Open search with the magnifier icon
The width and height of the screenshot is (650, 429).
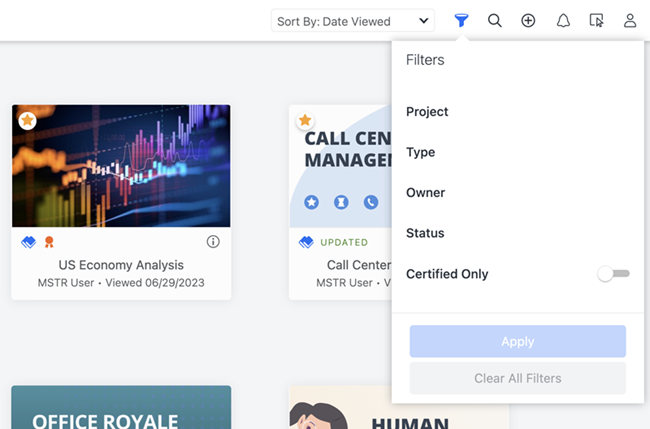click(x=494, y=20)
